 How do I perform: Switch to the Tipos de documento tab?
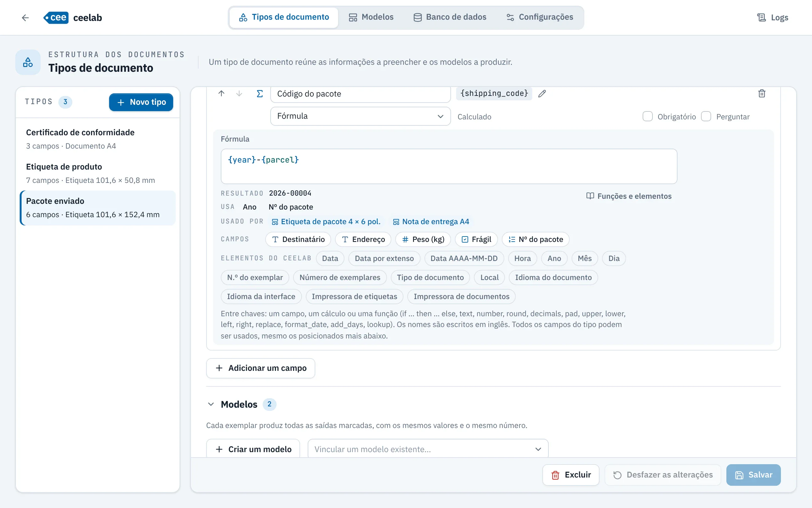284,17
